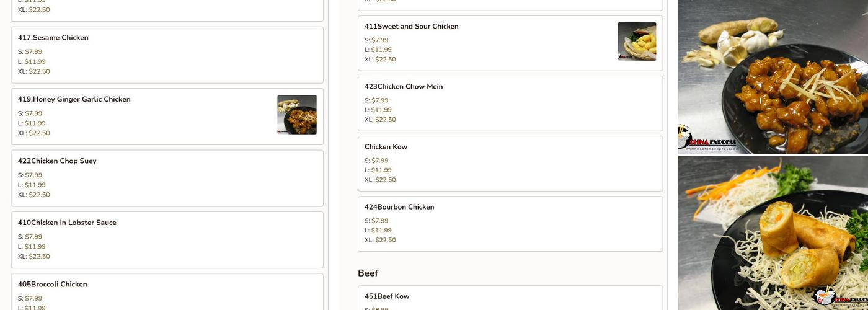Open 451Beef Kow menu item
Screen dimensions: 868x310
coord(387,296)
